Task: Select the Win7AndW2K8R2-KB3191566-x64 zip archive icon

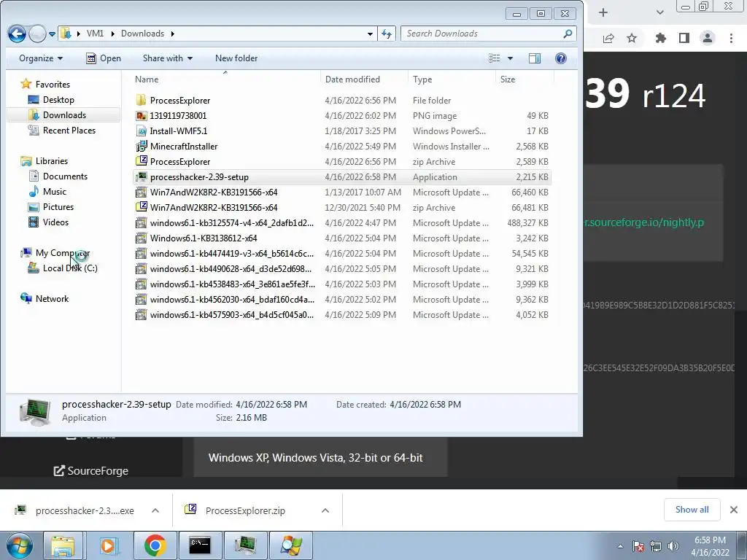Action: click(x=141, y=208)
